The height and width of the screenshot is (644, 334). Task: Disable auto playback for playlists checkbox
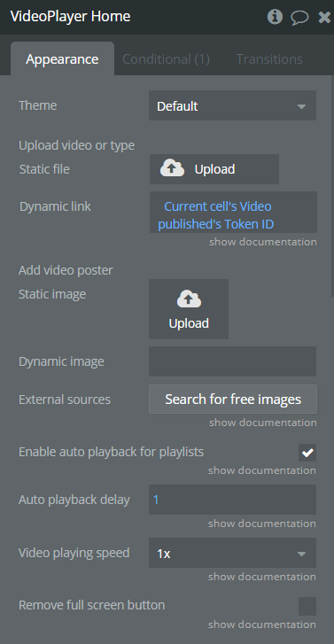click(307, 453)
